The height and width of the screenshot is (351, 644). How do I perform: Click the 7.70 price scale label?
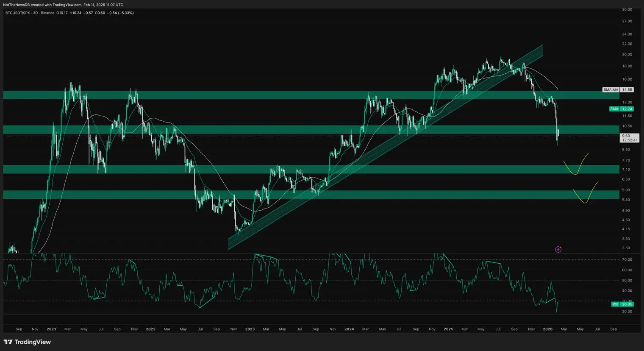click(x=626, y=160)
